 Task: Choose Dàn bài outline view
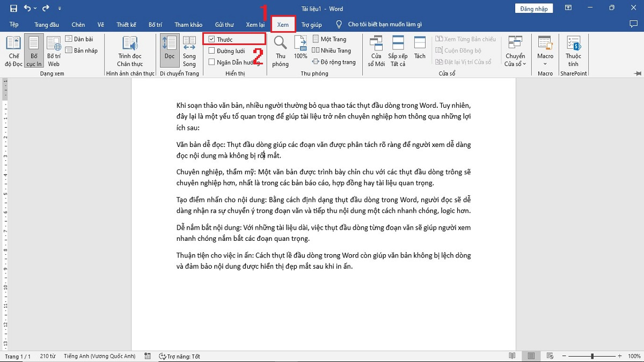[x=79, y=39]
